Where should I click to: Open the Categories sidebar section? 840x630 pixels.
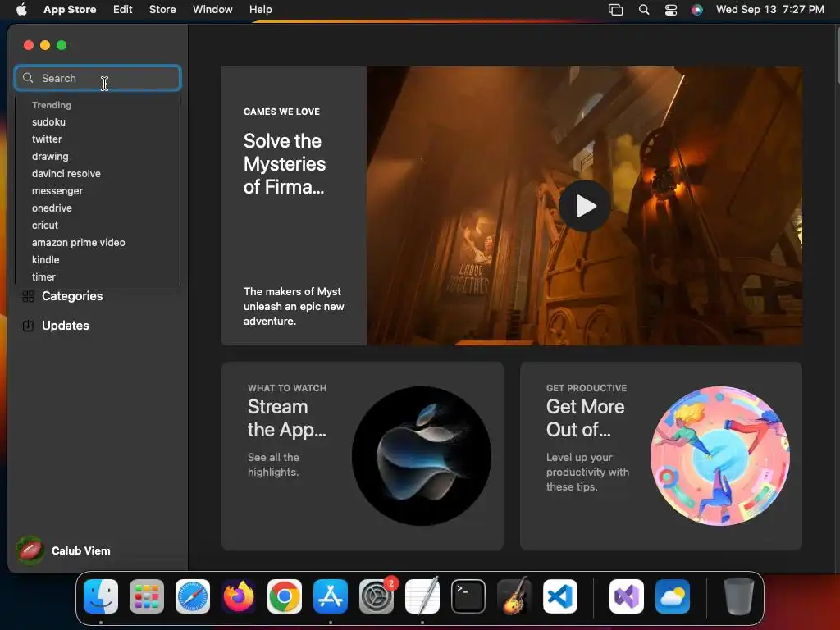[72, 296]
